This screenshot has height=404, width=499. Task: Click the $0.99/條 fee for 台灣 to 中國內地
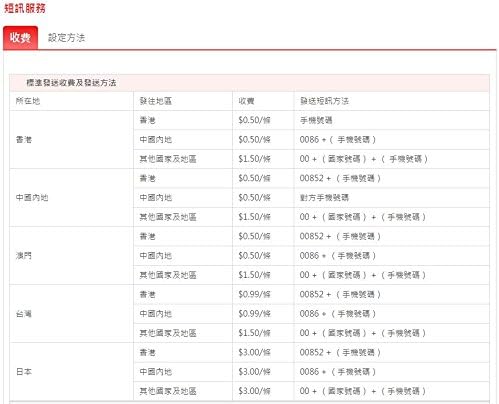coord(254,314)
